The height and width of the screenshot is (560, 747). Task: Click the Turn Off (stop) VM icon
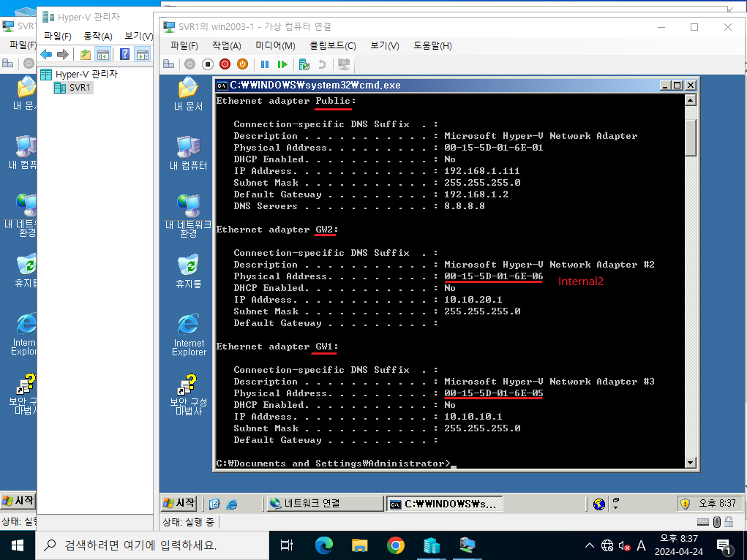[207, 64]
